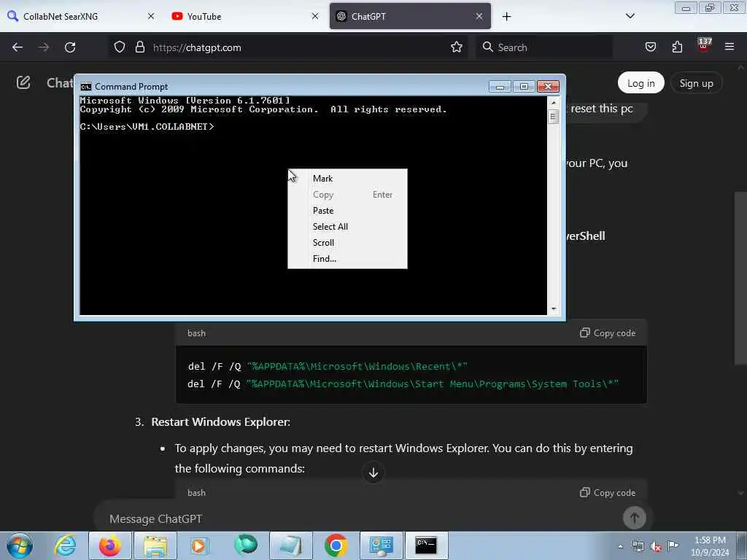This screenshot has height=560, width=747.
Task: Launch Internet Explorer from the taskbar
Action: 65,545
